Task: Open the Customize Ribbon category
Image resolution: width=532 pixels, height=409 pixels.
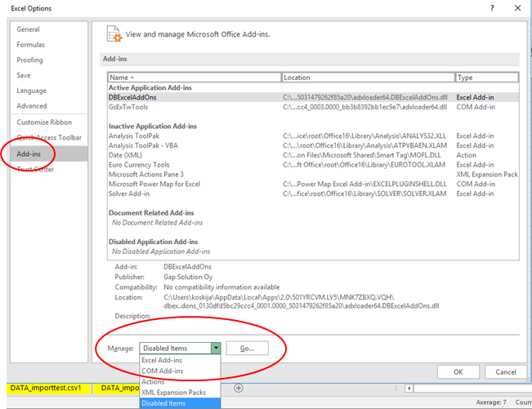Action: tap(44, 122)
